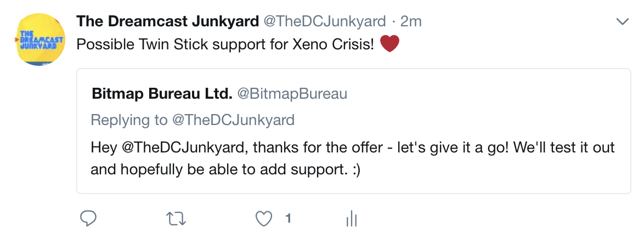Open the tweet's 2m timestamp link

click(411, 21)
